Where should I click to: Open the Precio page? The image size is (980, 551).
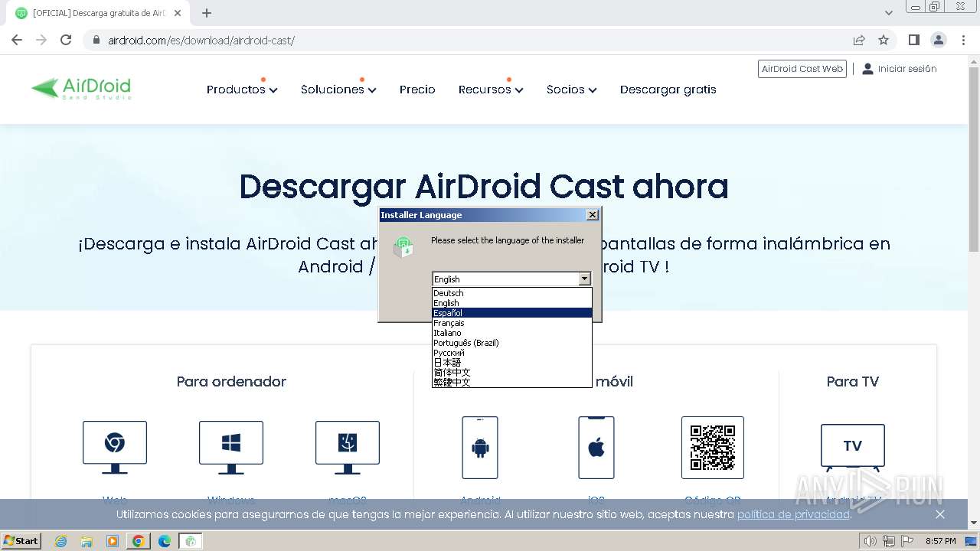coord(417,90)
